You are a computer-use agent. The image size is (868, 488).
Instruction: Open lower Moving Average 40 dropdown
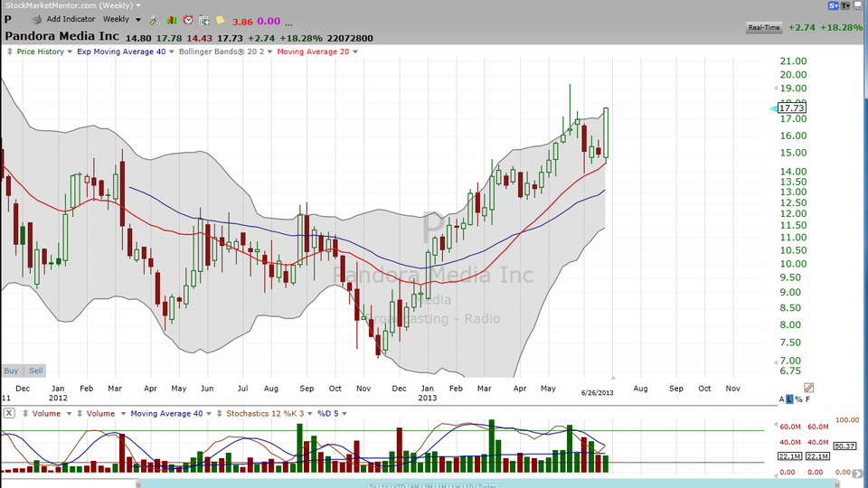tap(209, 414)
